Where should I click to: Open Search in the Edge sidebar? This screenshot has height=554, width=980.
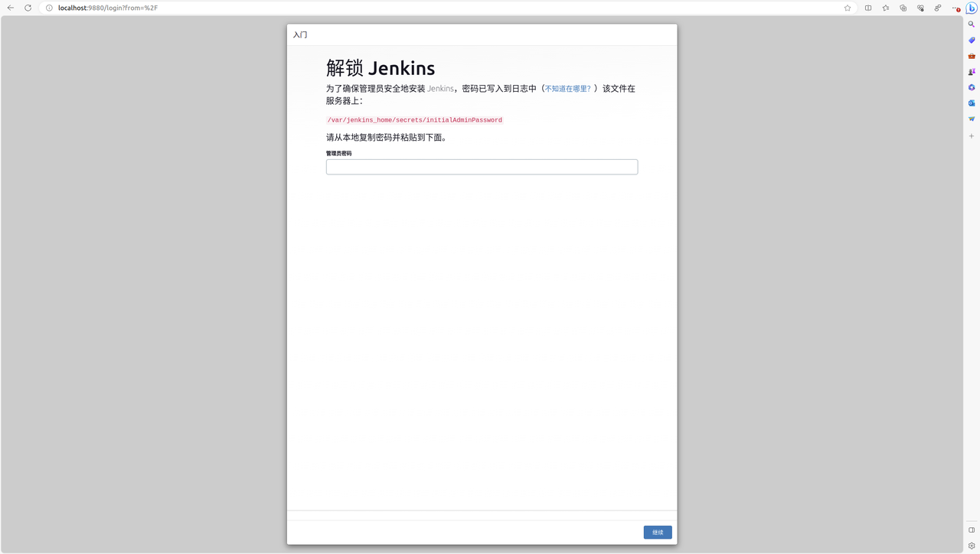point(970,24)
